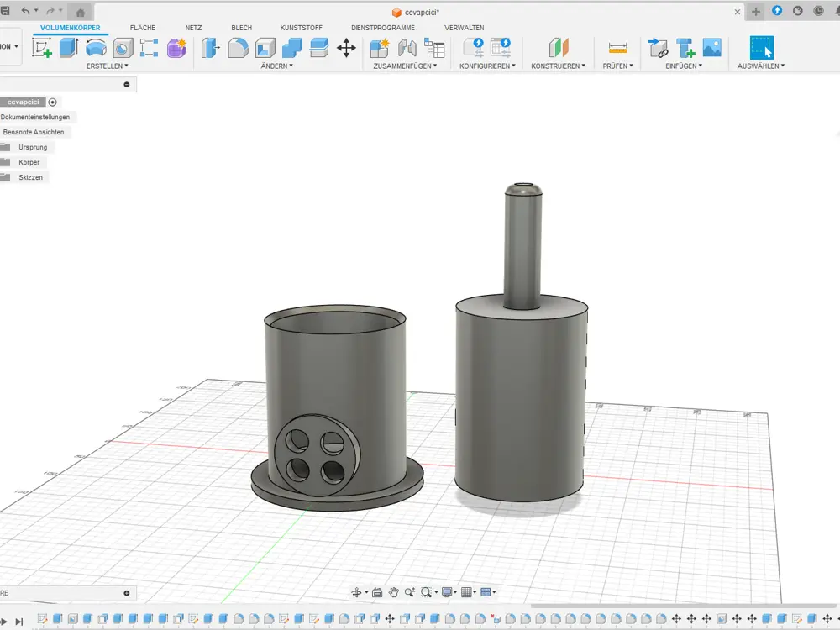Open the AUSWÄHLEN dropdown menu
This screenshot has height=630, width=840.
(761, 66)
